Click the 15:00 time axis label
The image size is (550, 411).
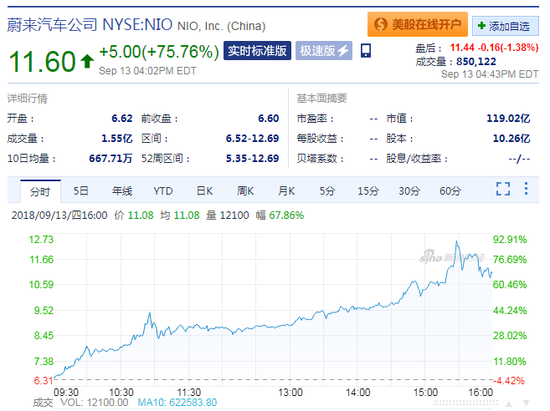point(425,392)
